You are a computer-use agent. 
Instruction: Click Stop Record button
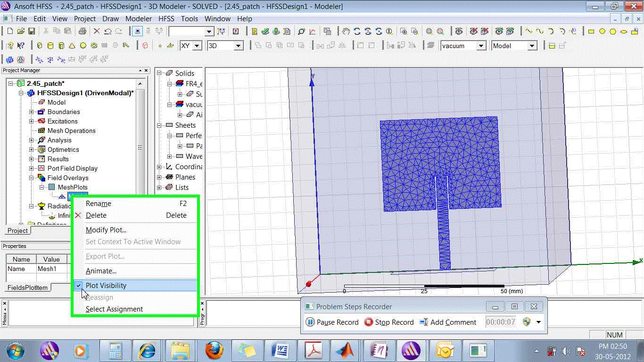(389, 322)
